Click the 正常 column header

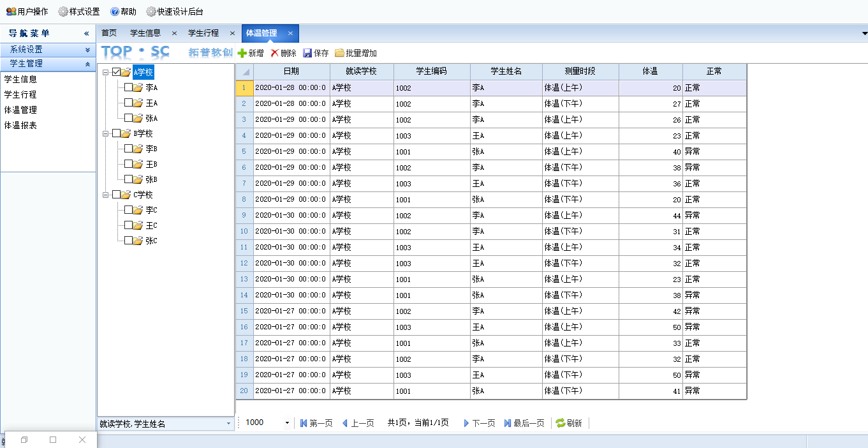coord(714,71)
